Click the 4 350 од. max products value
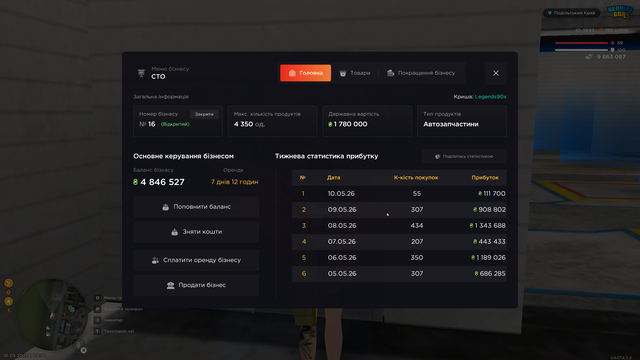The height and width of the screenshot is (360, 640). [249, 124]
